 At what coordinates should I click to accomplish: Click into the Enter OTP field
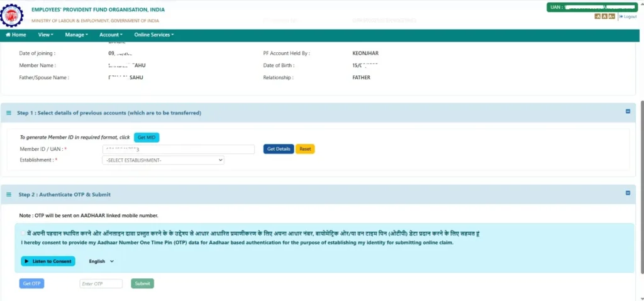click(x=101, y=284)
